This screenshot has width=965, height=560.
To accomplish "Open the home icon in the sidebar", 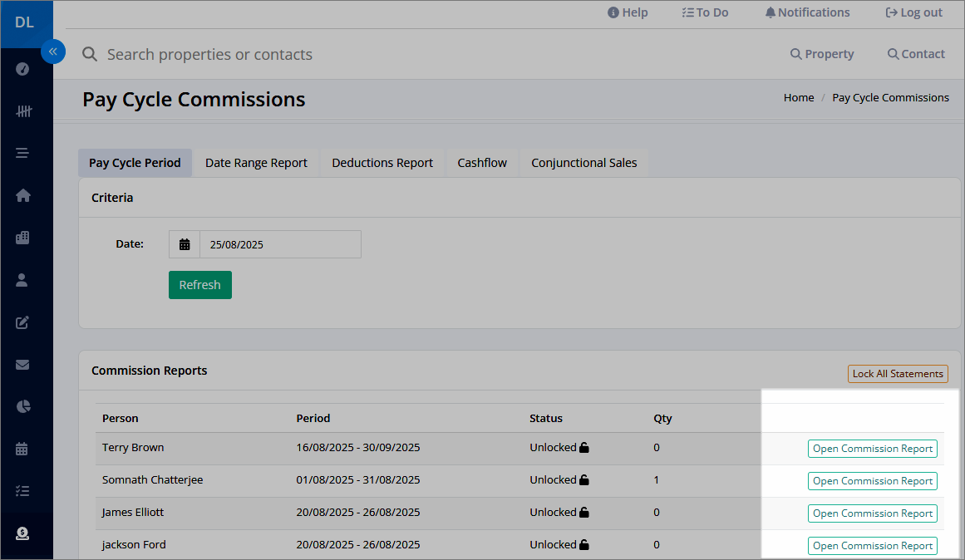I will coord(22,195).
